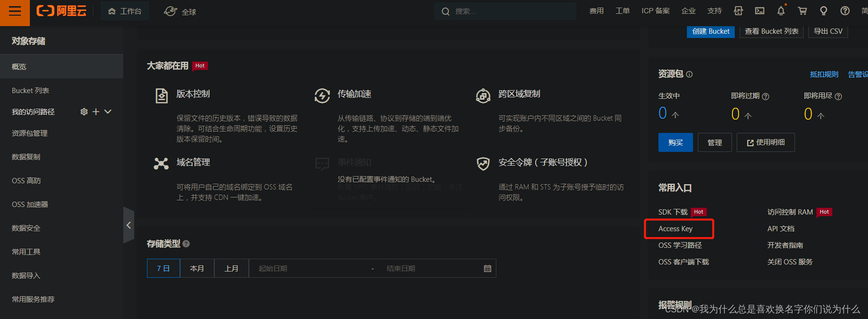Screen dimensions: 868x319
Task: Click the 域名管理 feature icon
Action: click(x=161, y=164)
